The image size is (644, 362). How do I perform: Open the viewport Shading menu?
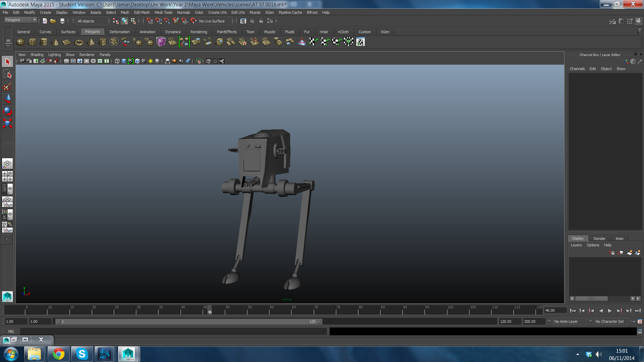pos(37,55)
